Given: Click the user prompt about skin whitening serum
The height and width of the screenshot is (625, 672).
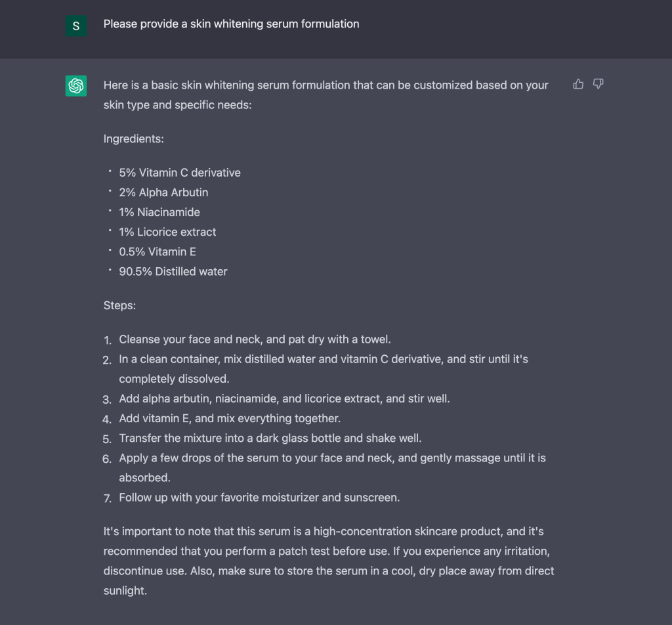Looking at the screenshot, I should click(x=231, y=24).
